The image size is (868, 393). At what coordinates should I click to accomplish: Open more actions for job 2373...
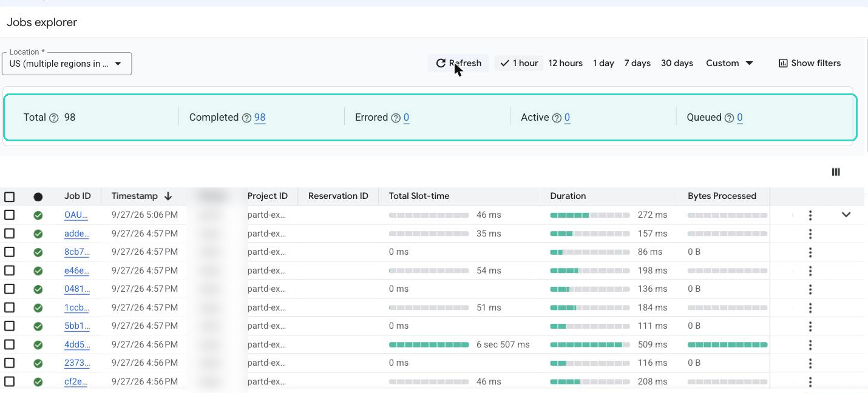tap(810, 363)
